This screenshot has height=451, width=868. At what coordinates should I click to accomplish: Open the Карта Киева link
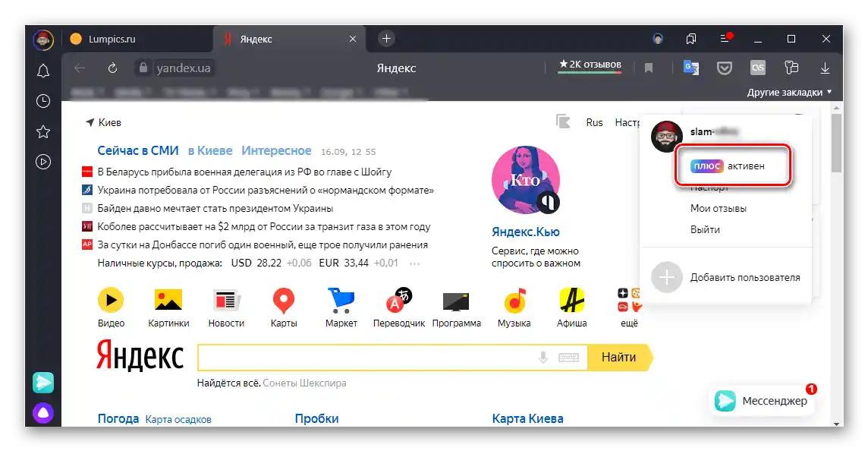pyautogui.click(x=527, y=418)
